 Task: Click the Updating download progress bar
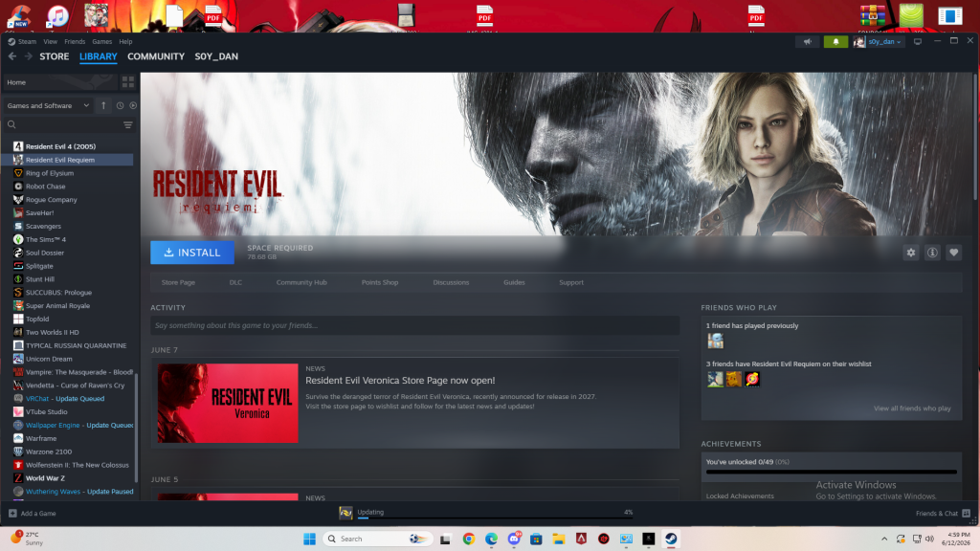[x=495, y=518]
